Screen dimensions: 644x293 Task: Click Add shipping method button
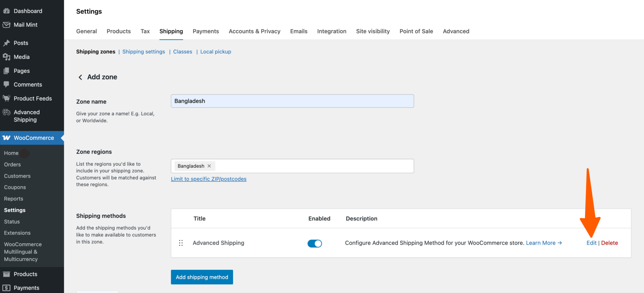202,277
